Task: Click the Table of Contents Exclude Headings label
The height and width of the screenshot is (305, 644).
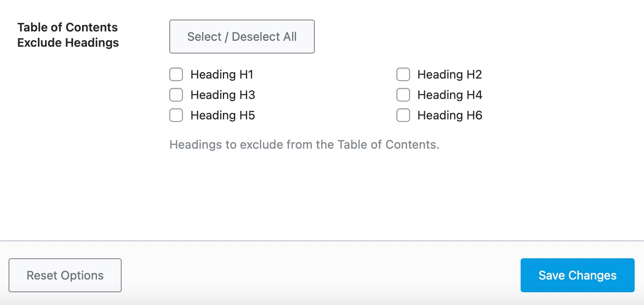Action: tap(67, 35)
